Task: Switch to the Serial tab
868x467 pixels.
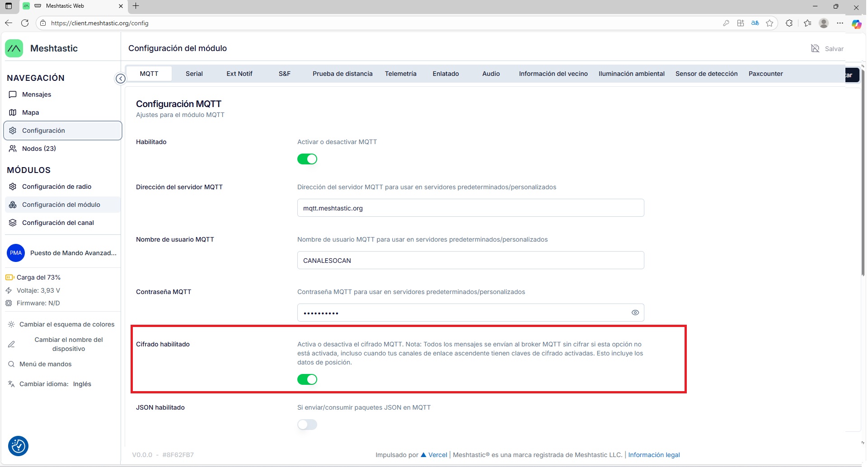Action: click(194, 74)
